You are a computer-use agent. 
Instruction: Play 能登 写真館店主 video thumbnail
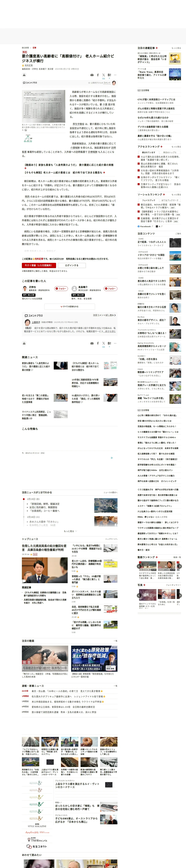pos(45,658)
